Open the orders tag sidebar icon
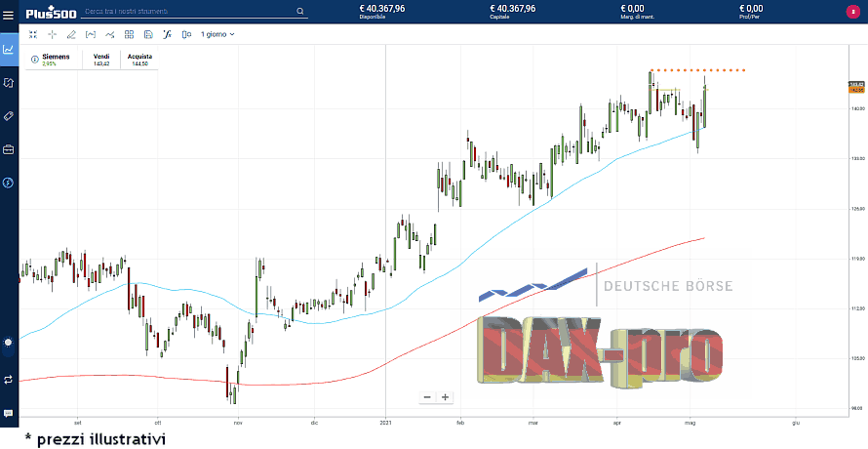This screenshot has width=868, height=449. point(9,116)
